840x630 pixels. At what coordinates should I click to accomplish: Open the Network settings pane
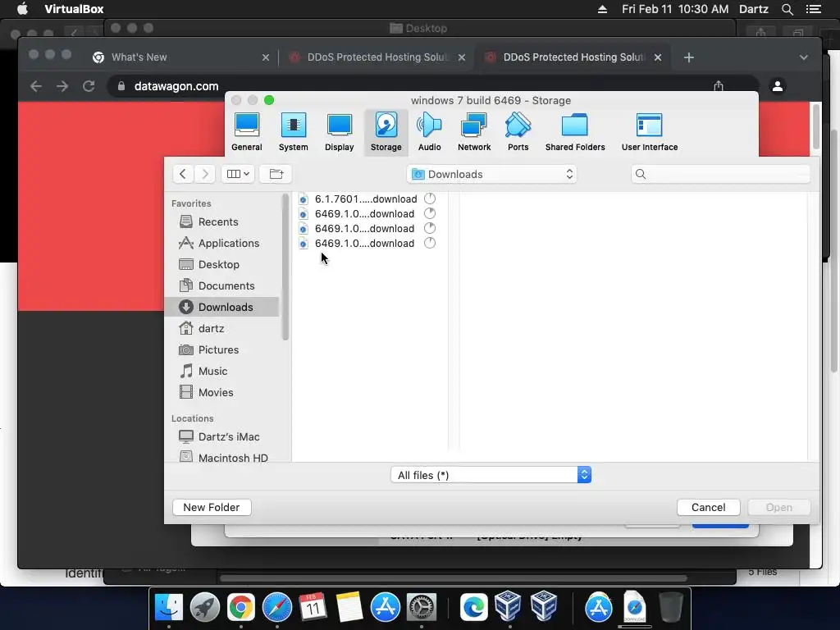(474, 132)
